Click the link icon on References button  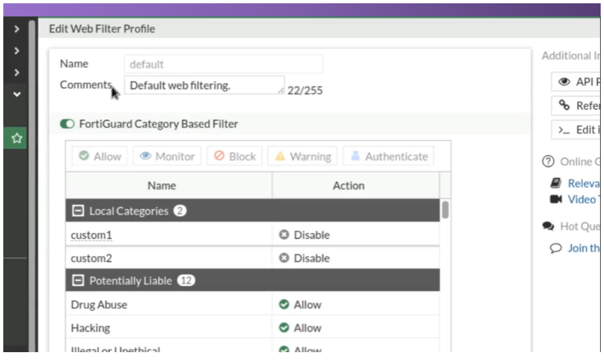click(x=564, y=105)
